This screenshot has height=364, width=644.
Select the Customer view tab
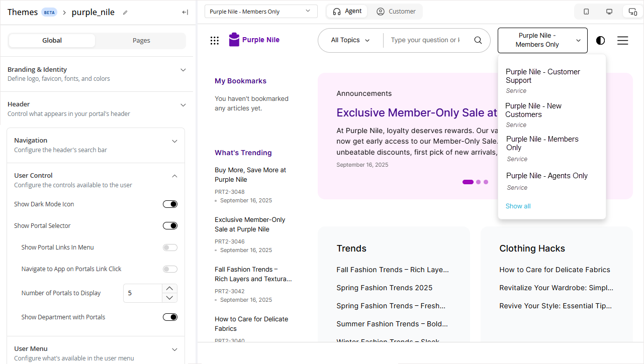tap(396, 12)
